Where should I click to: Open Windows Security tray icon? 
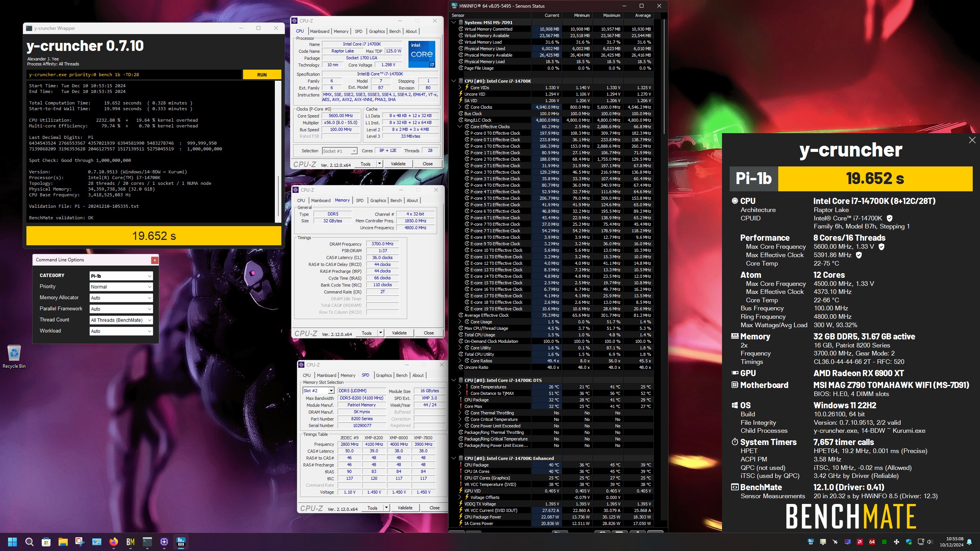[x=909, y=542]
